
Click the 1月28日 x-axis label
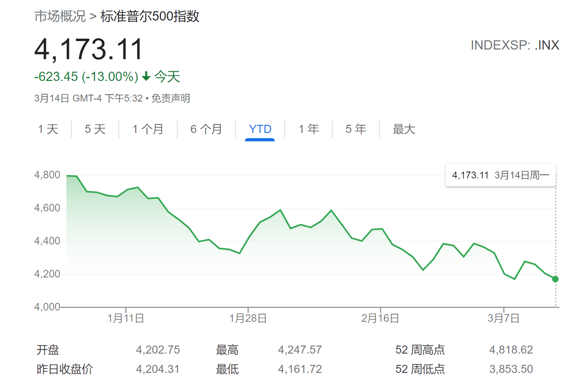pos(248,319)
